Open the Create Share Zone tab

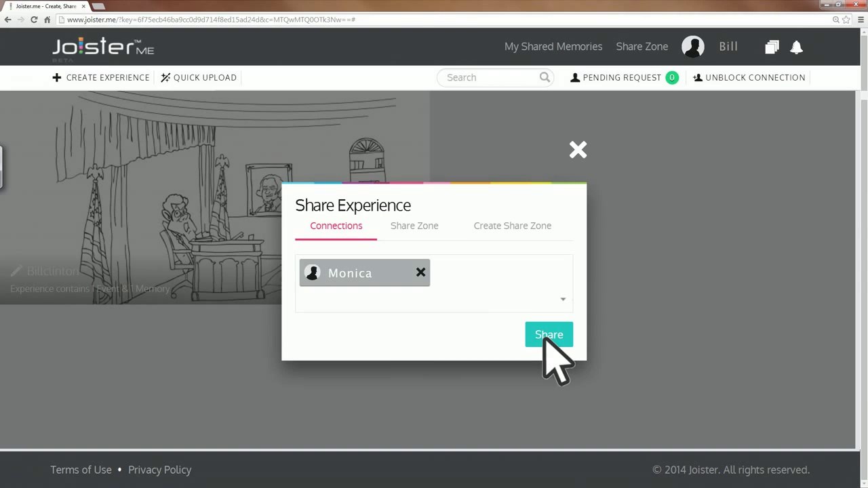[x=513, y=226]
